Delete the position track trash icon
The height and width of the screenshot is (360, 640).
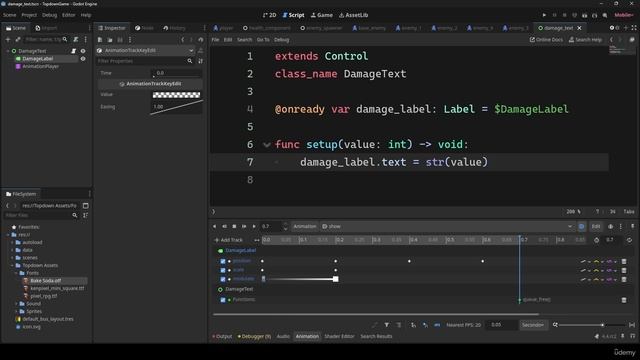tap(624, 261)
